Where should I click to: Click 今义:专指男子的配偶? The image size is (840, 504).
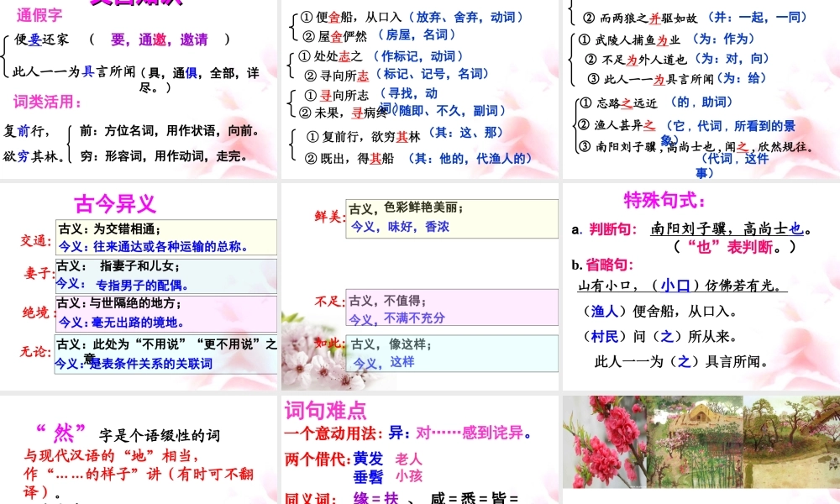pos(122,285)
